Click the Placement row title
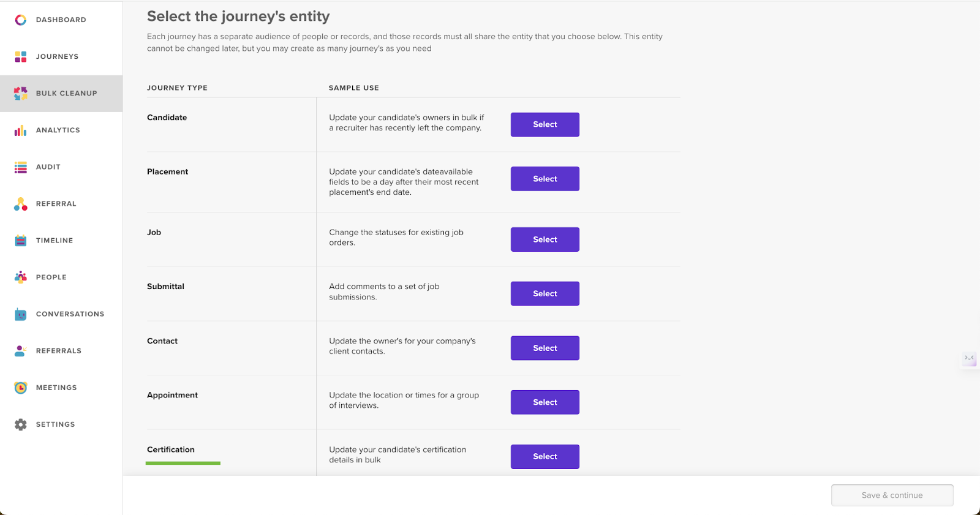This screenshot has width=980, height=515. (168, 172)
